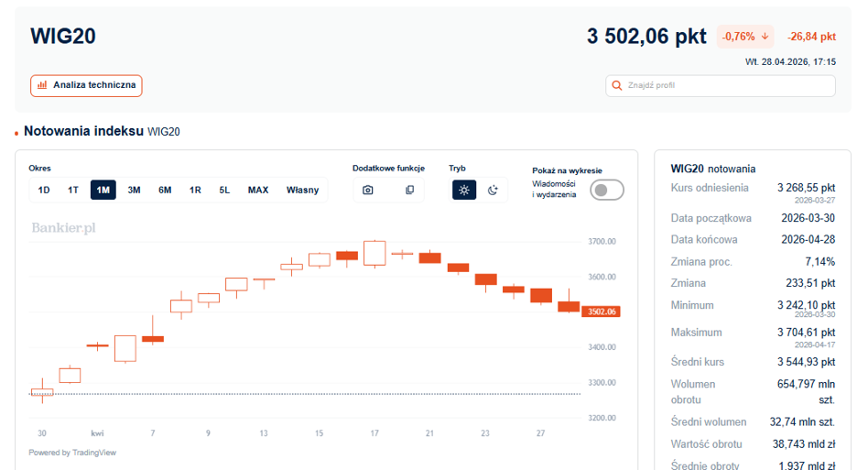868x470 pixels.
Task: Click the -0,76% change badge
Action: pos(745,37)
